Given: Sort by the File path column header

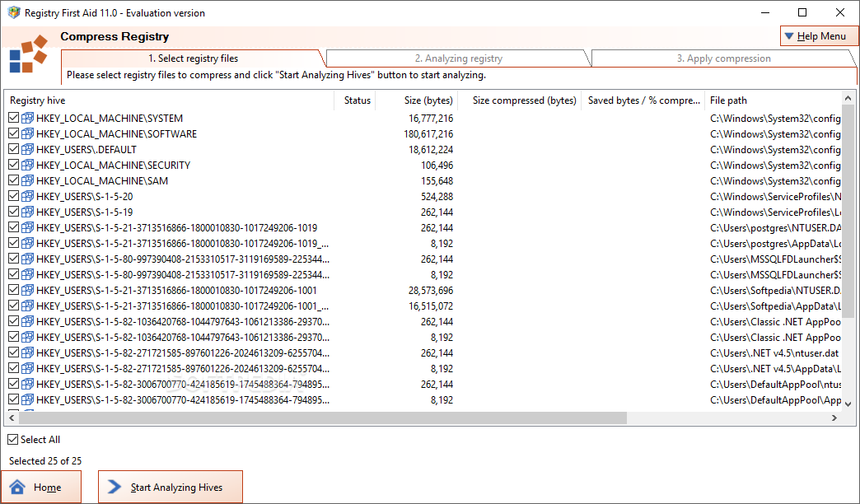Looking at the screenshot, I should pyautogui.click(x=773, y=100).
